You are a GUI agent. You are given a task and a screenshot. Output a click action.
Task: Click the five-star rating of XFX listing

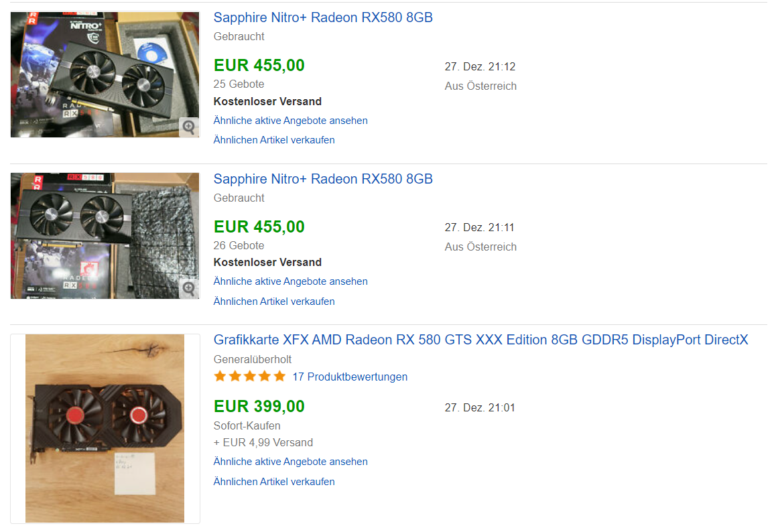[250, 377]
